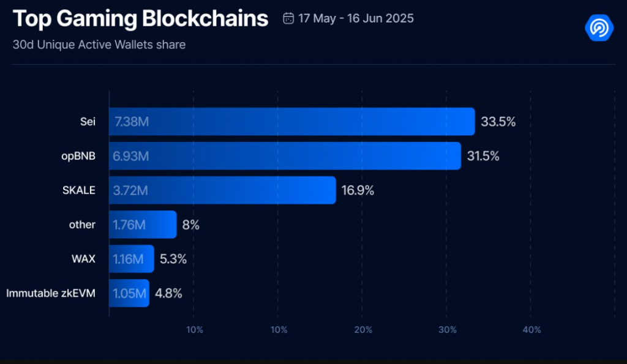Select the Sei bar in the chart
Viewport: 627px width, 364px height.
pos(292,121)
